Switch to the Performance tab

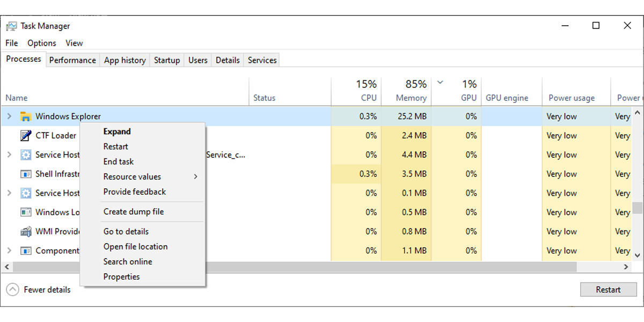[x=72, y=60]
